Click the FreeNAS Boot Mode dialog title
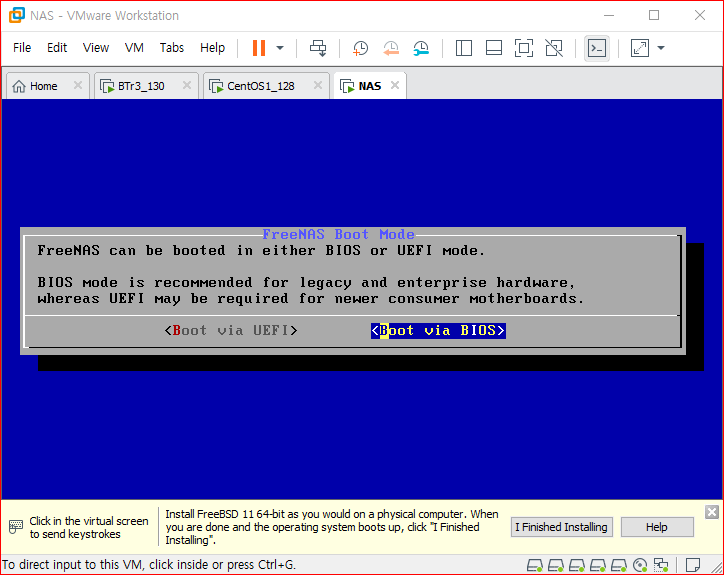 click(338, 234)
